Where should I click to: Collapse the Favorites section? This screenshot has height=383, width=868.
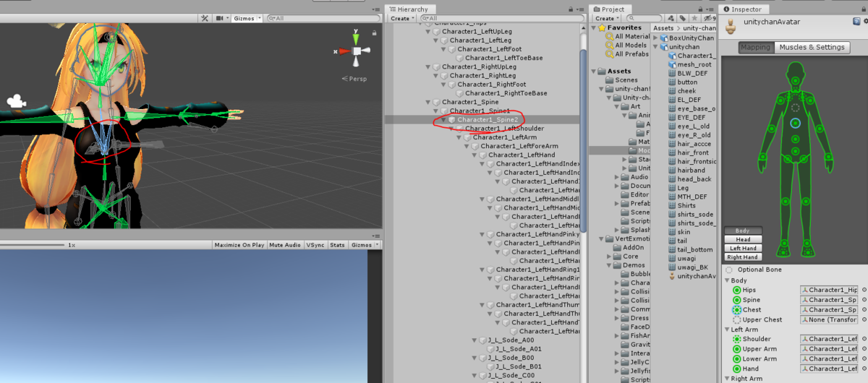click(x=594, y=28)
